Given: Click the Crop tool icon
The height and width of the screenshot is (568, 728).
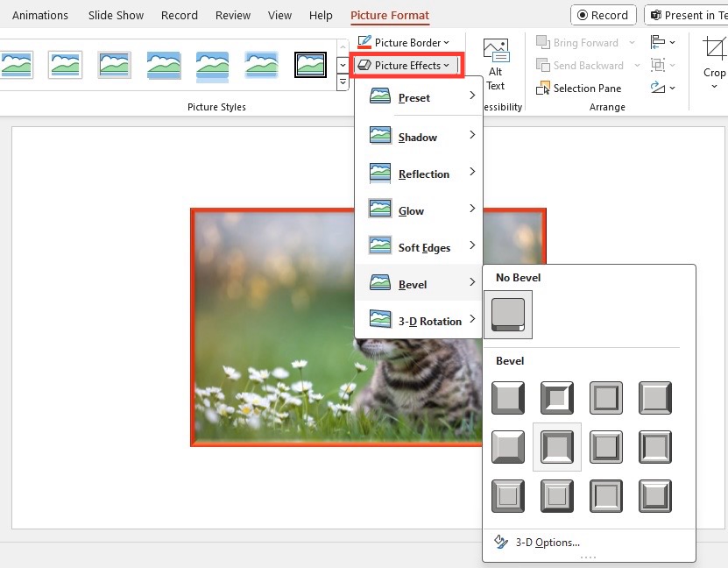Looking at the screenshot, I should click(714, 49).
